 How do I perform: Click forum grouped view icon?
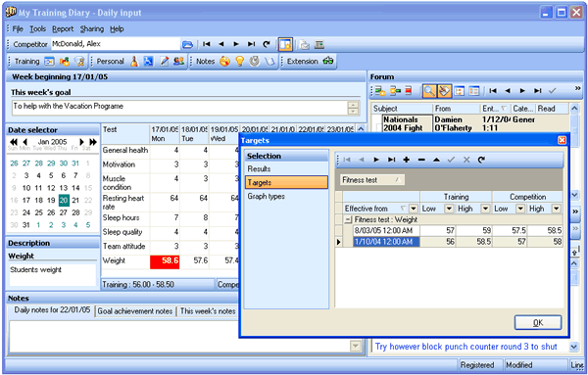(460, 91)
